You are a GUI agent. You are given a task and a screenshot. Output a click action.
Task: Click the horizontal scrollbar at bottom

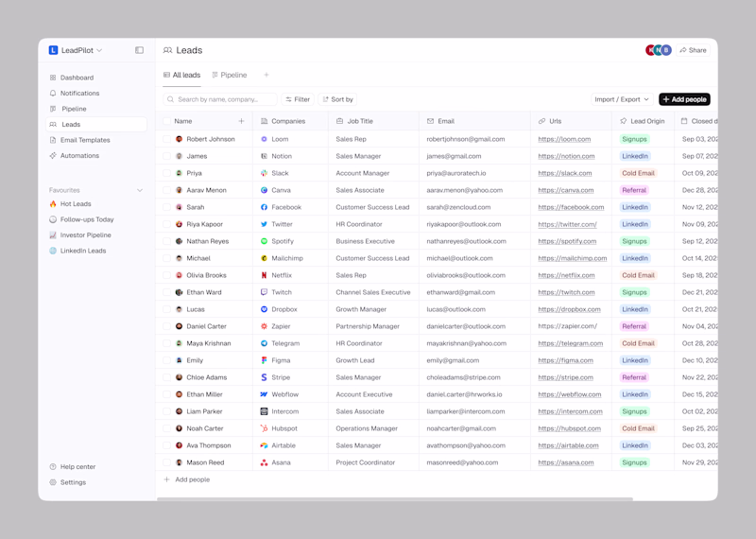tap(395, 499)
